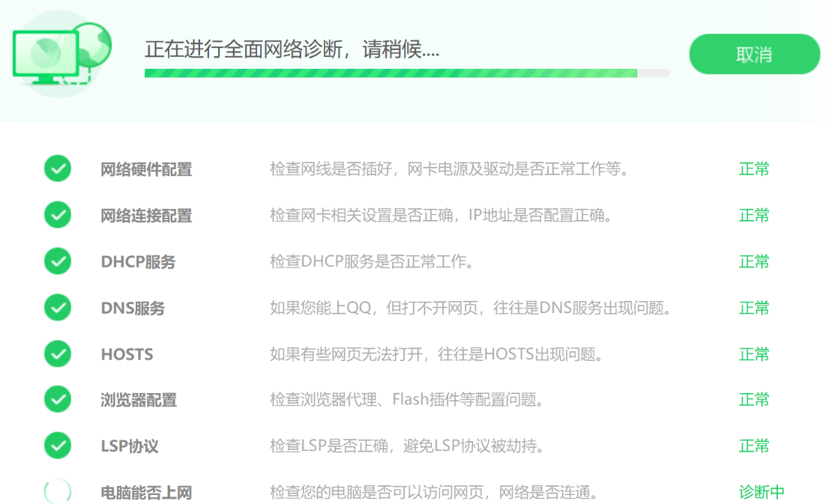Select the 电脑能否上网 item label

click(146, 493)
